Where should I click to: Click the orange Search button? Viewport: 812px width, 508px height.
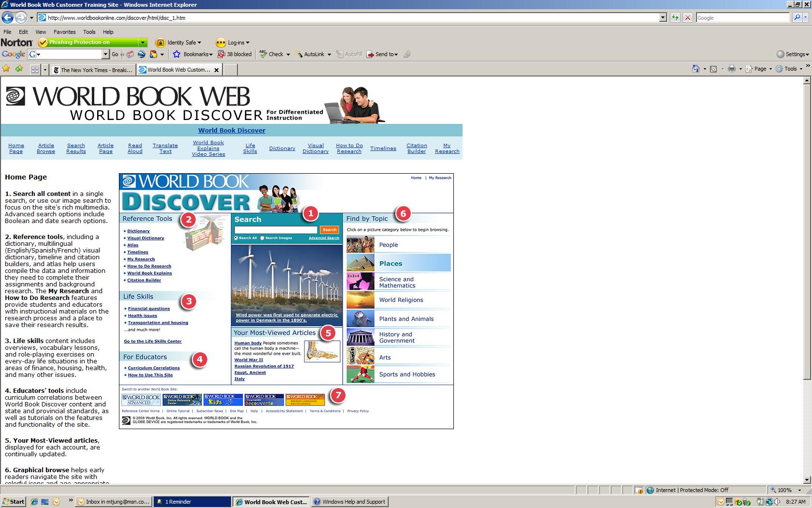pyautogui.click(x=330, y=230)
